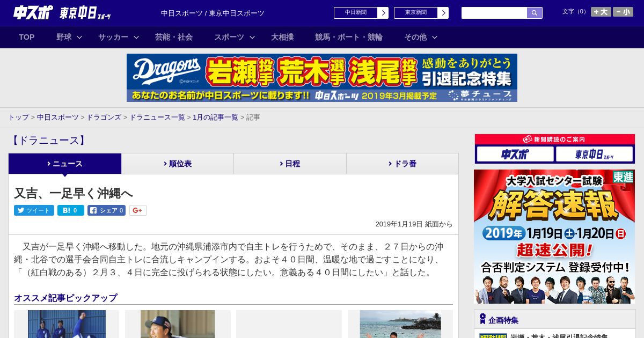Open the 大相撲 menu item
This screenshot has height=338, width=644.
coord(282,37)
